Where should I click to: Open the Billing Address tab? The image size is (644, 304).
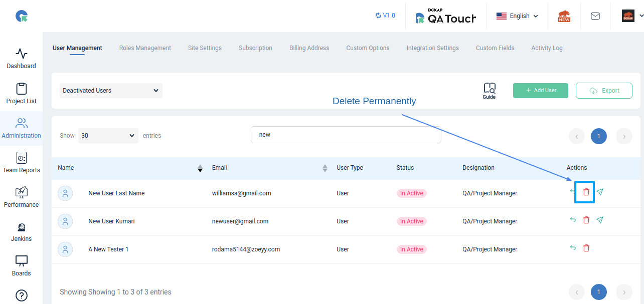[309, 48]
